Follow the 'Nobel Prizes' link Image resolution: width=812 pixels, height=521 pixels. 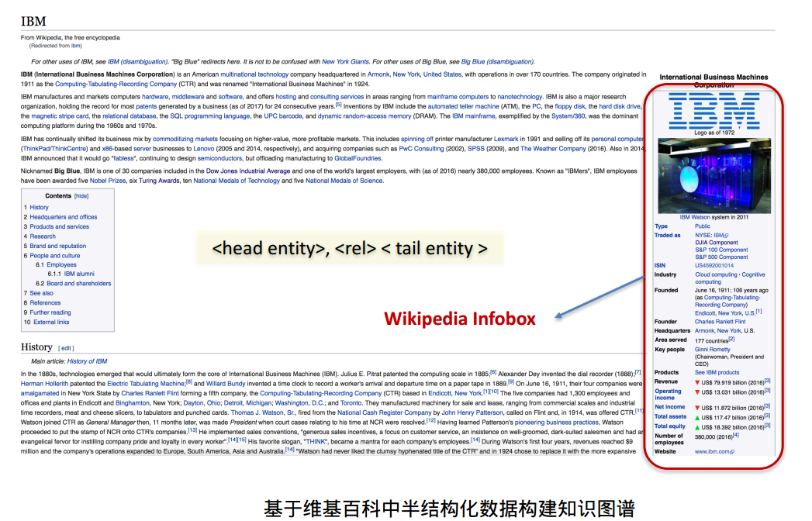click(108, 181)
